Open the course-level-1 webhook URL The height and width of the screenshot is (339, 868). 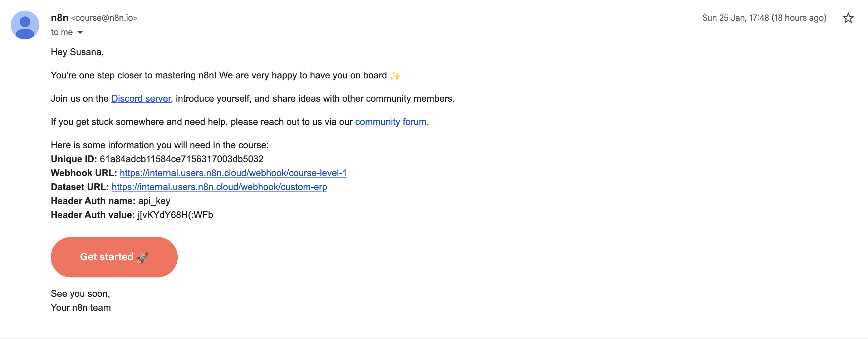[233, 173]
